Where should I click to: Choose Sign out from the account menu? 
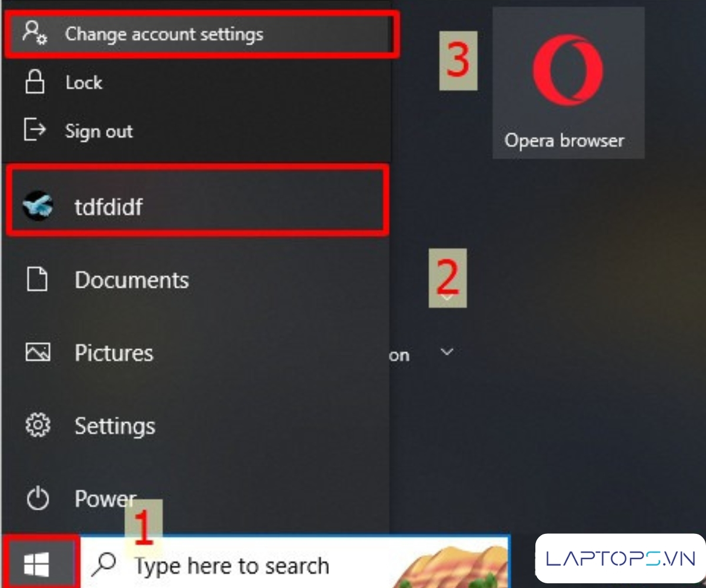coord(99,131)
